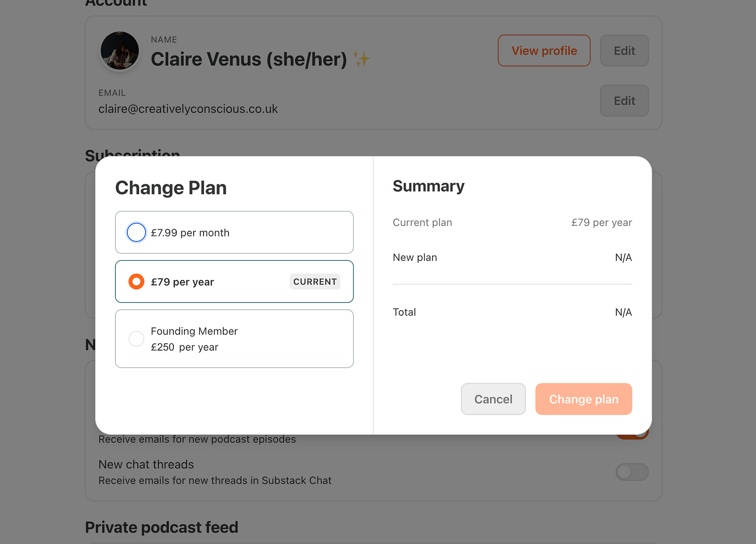Click the Claire Venus name text
Viewport: 756px width, 544px height.
point(249,59)
